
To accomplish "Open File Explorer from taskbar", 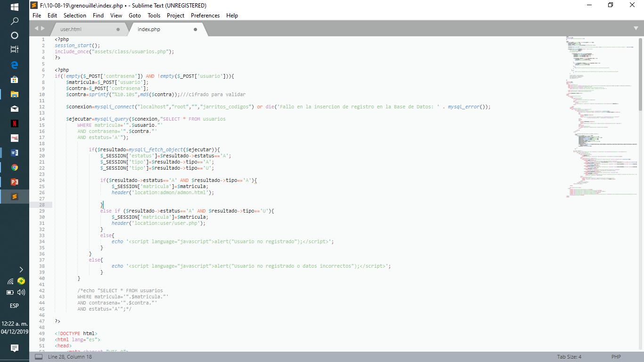I will (14, 94).
